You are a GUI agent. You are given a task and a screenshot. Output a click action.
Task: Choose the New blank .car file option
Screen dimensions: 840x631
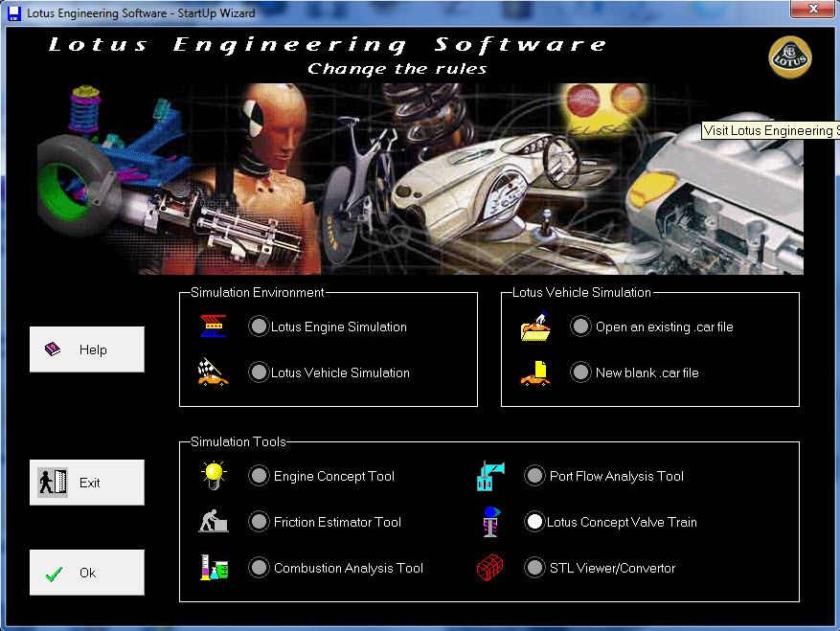580,372
